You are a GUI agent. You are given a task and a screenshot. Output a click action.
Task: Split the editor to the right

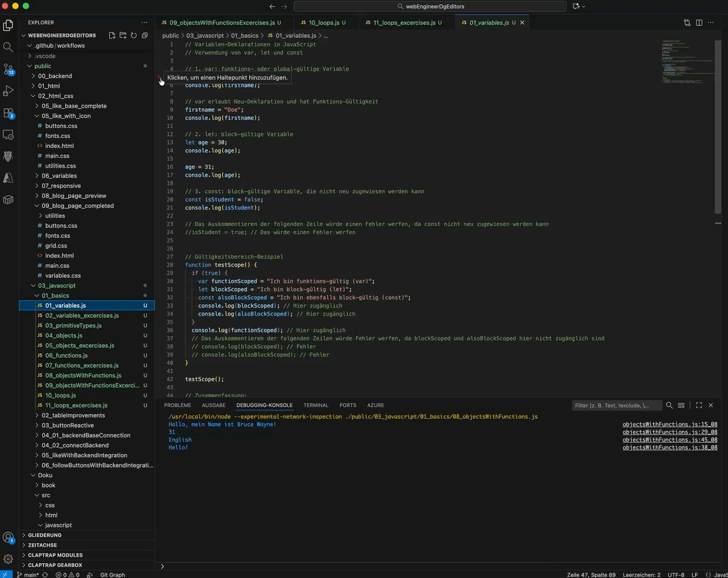click(x=699, y=22)
